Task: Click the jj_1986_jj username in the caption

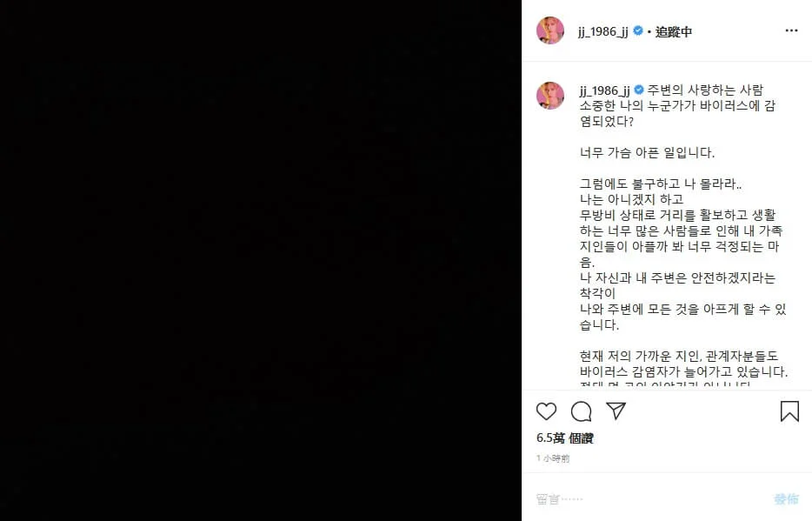Action: 604,90
